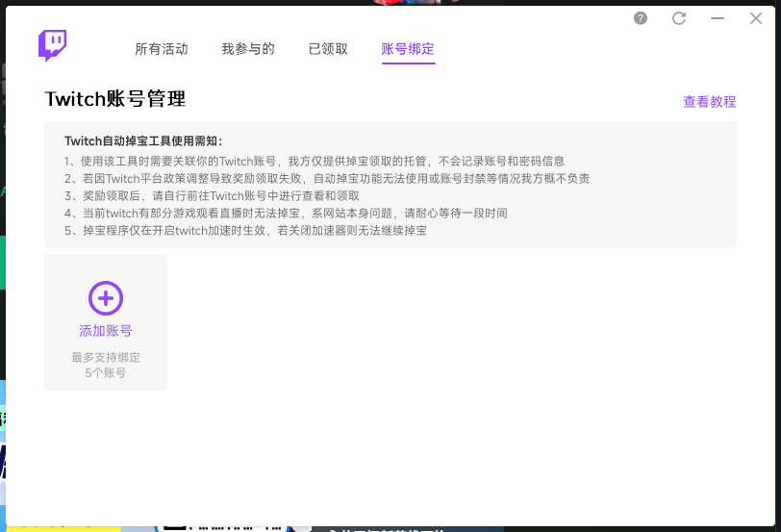Click notice line 4 about 无法掉宝
This screenshot has height=532, width=781.
pyautogui.click(x=286, y=214)
